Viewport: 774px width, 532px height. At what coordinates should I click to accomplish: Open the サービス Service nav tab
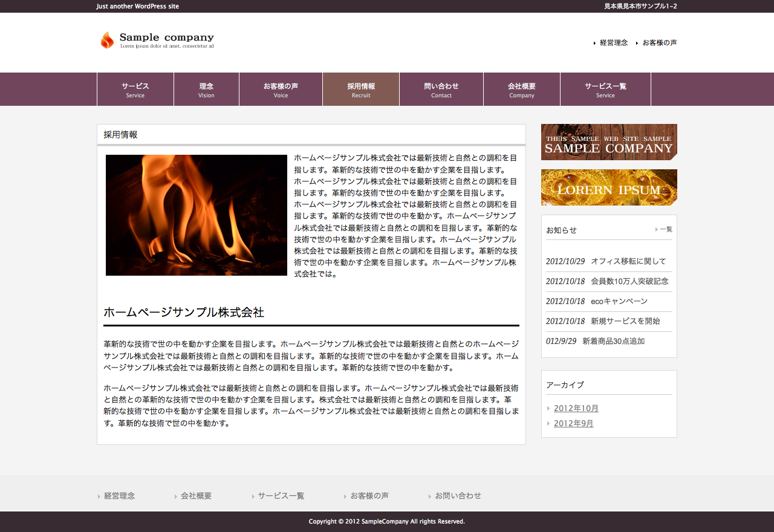tap(135, 89)
